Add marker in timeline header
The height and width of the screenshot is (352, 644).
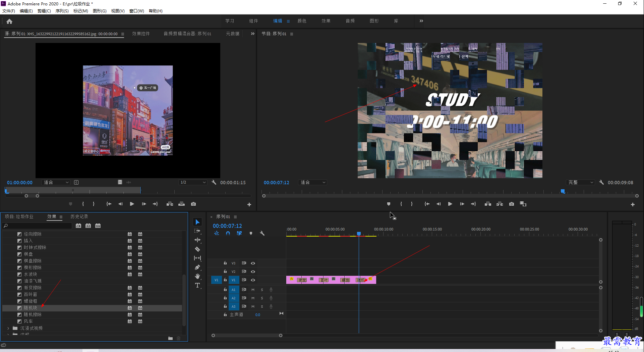(x=251, y=233)
